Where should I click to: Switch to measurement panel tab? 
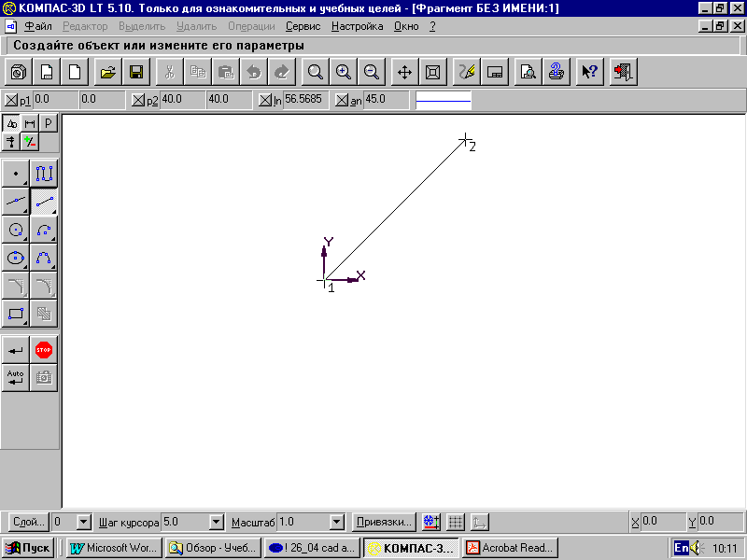(11, 142)
